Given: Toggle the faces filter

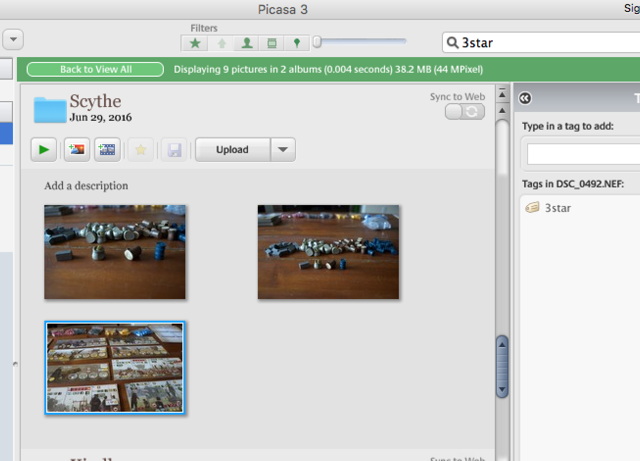Looking at the screenshot, I should (x=247, y=43).
